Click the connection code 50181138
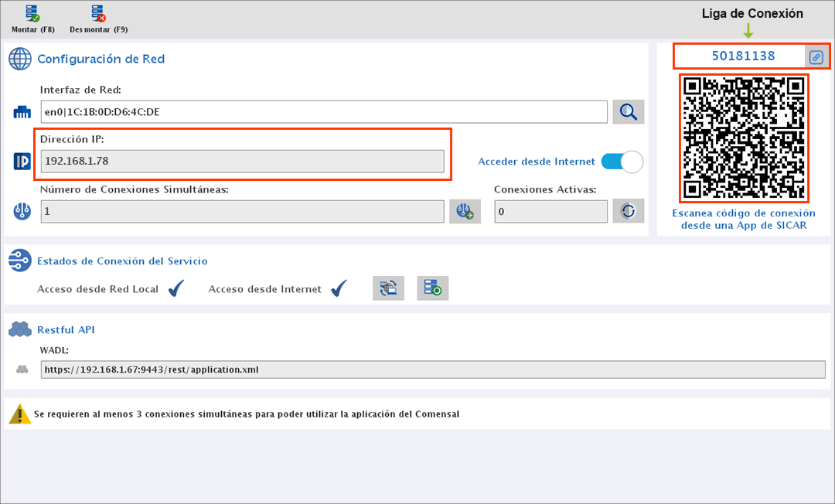Screen dimensions: 835x504 pyautogui.click(x=742, y=56)
